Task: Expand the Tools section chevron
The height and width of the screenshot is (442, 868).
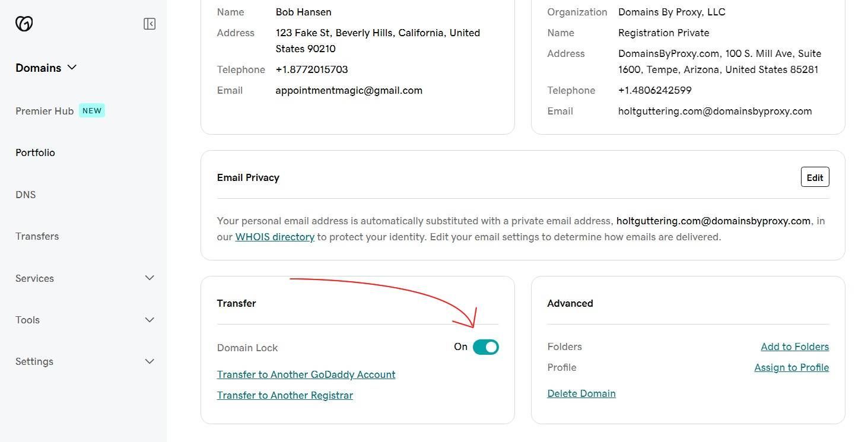Action: tap(150, 320)
